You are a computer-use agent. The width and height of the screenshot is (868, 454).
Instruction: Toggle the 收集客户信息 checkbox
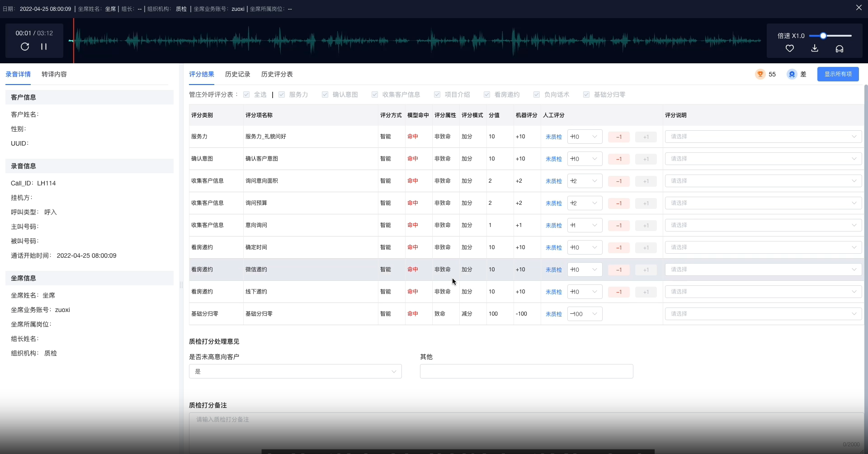375,95
